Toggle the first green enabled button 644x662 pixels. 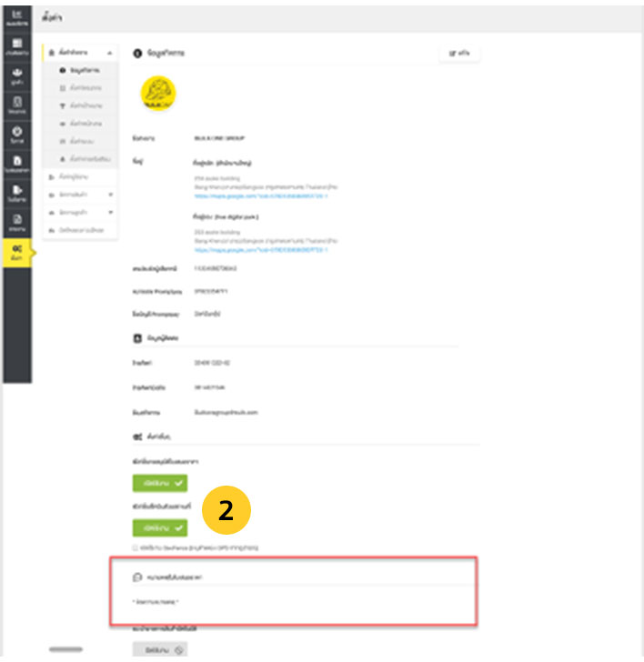pos(159,484)
